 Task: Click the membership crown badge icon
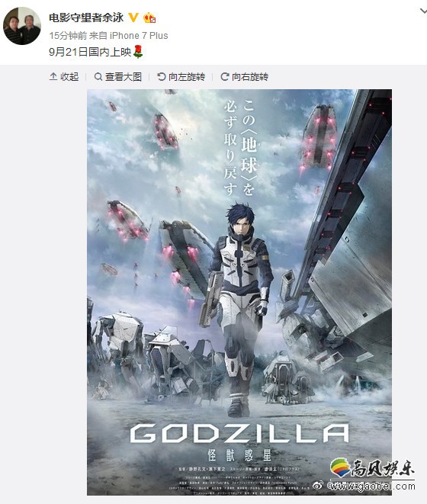coord(149,18)
